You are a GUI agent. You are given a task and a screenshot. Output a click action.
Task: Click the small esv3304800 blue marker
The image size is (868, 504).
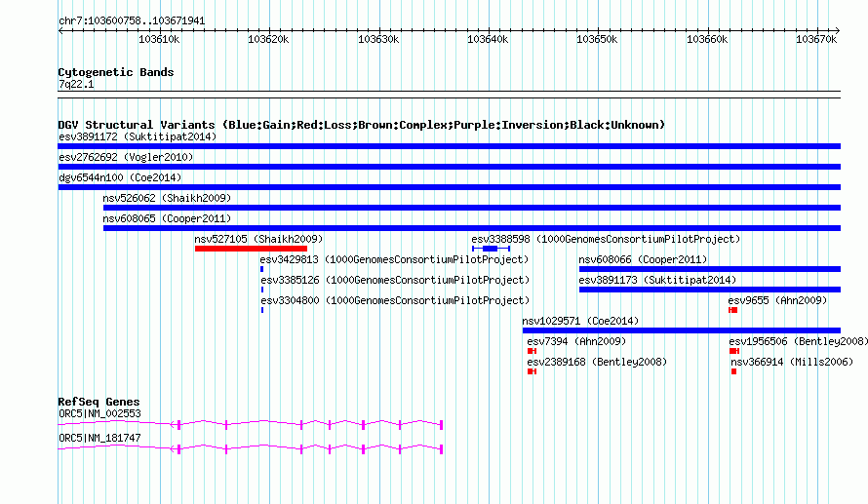(x=262, y=310)
